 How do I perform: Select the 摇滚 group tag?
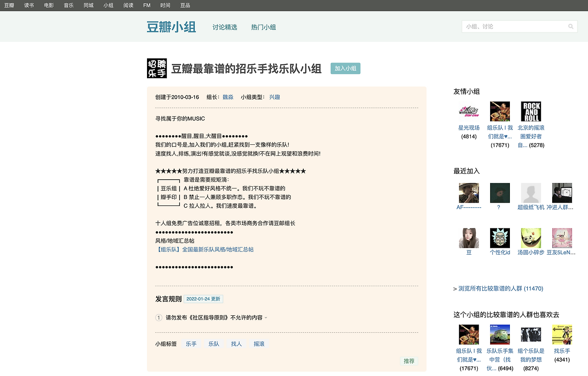(x=259, y=344)
